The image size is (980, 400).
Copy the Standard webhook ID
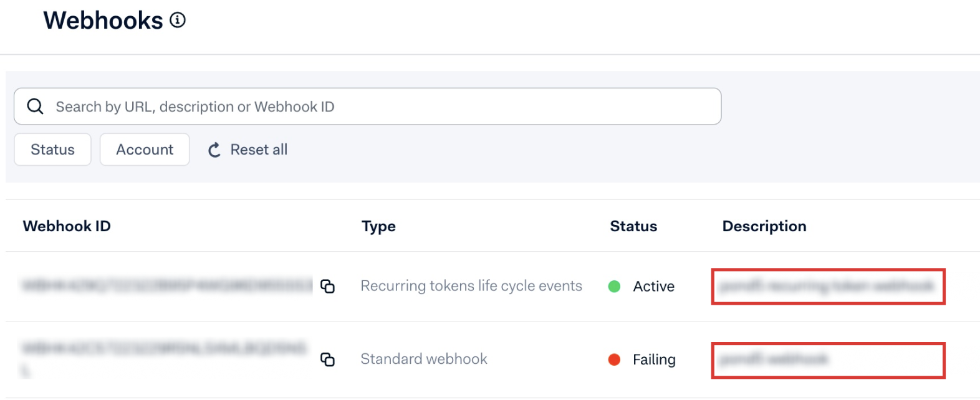[328, 360]
